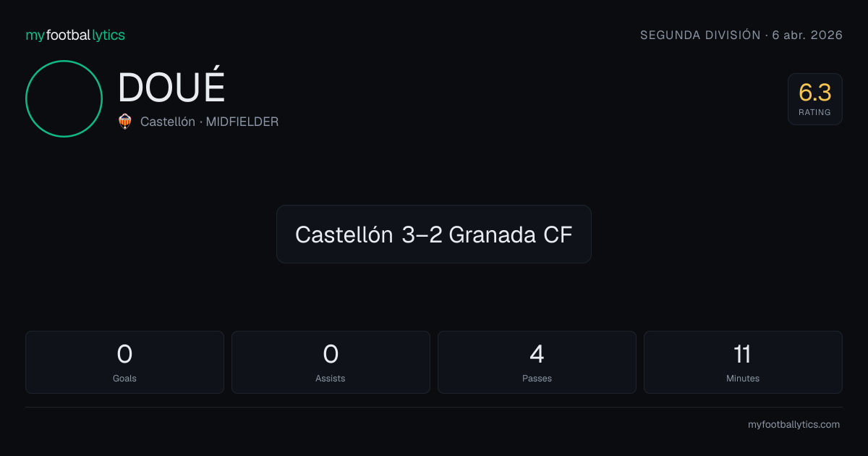Click the green player avatar circle
Viewport: 868px width, 456px height.
(64, 98)
